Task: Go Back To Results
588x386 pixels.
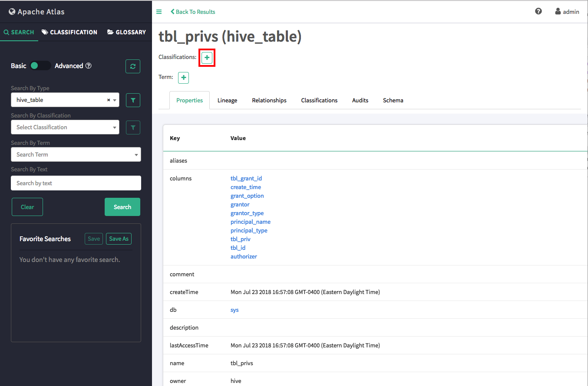Action: [193, 12]
